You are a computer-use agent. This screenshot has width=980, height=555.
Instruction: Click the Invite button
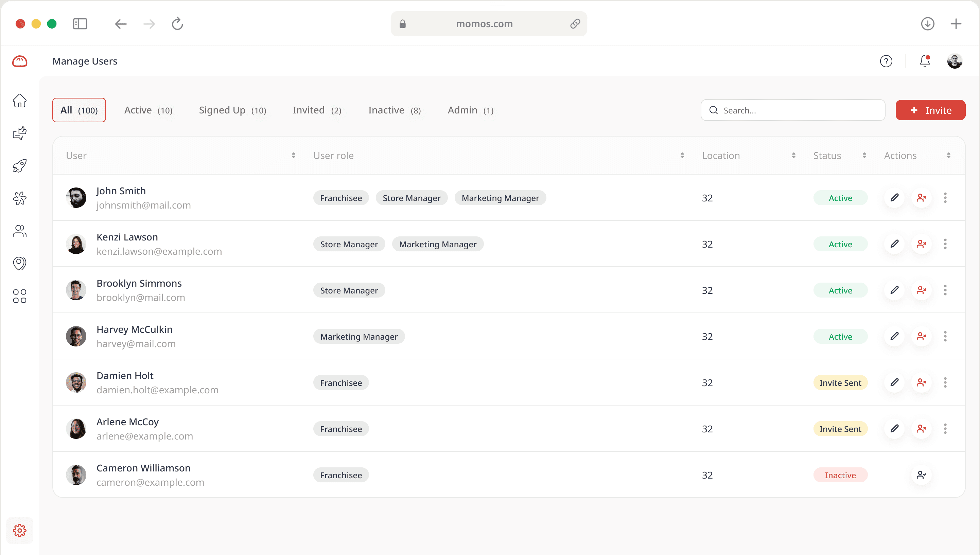[x=930, y=110]
